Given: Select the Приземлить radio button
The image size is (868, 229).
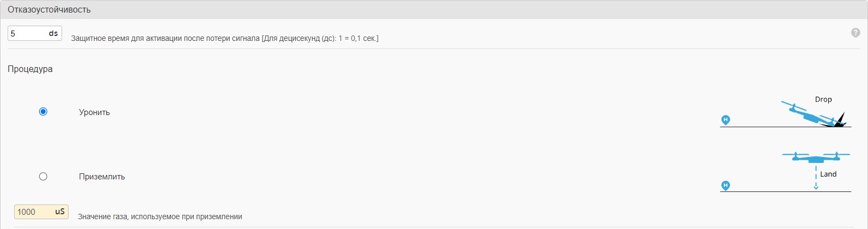Looking at the screenshot, I should 43,176.
